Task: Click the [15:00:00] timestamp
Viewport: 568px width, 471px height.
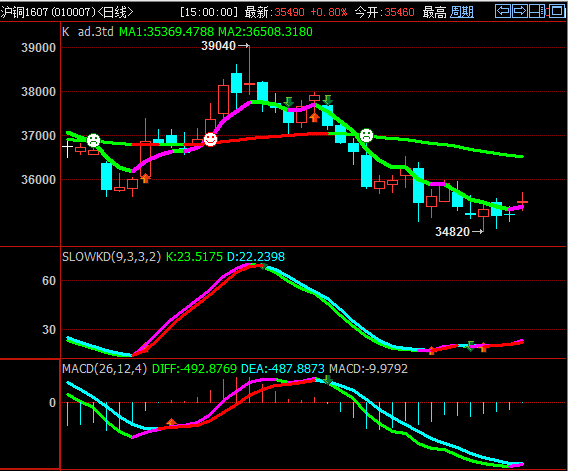Action: click(209, 12)
